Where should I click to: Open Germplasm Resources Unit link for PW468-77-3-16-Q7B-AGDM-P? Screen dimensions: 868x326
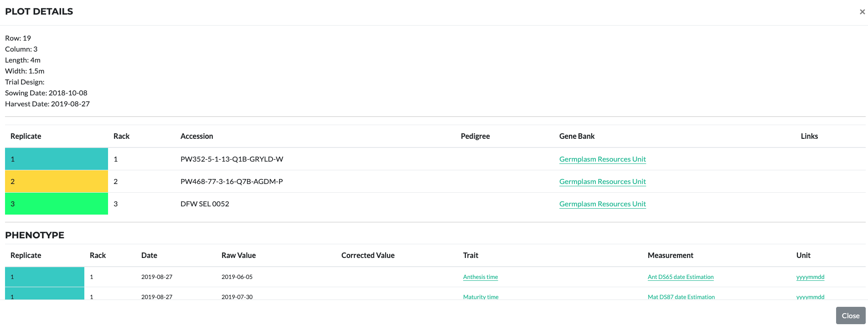(x=602, y=181)
